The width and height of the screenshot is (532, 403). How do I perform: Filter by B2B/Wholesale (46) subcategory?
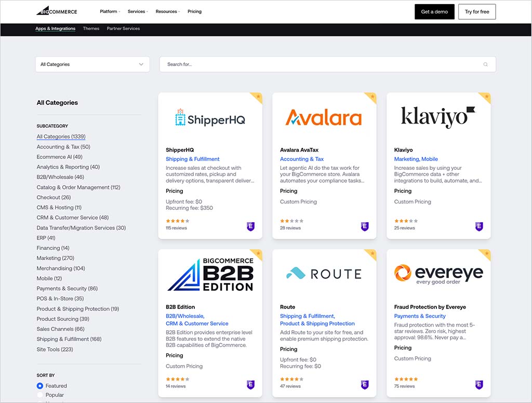(x=60, y=177)
